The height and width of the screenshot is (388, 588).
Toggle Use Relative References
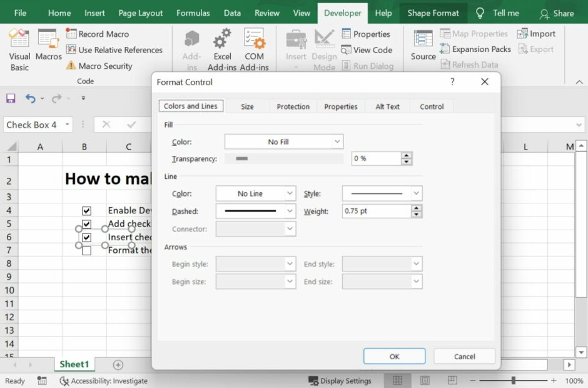tap(115, 50)
